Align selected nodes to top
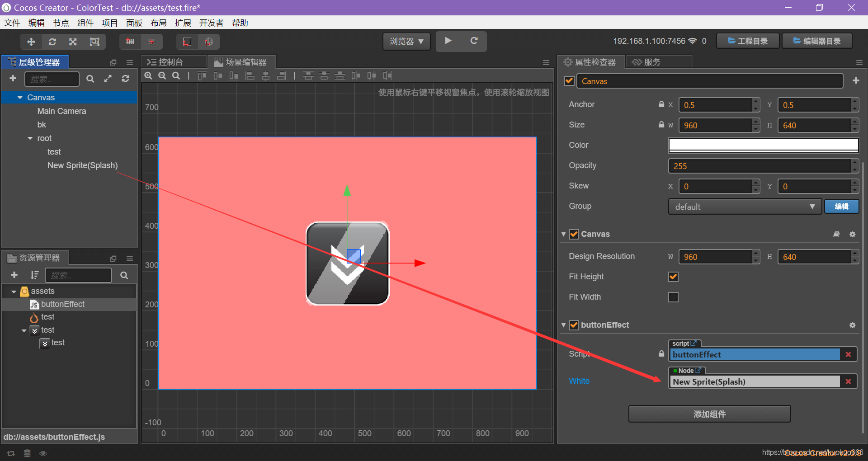Screen dimensions: 868x461 pyautogui.click(x=202, y=75)
